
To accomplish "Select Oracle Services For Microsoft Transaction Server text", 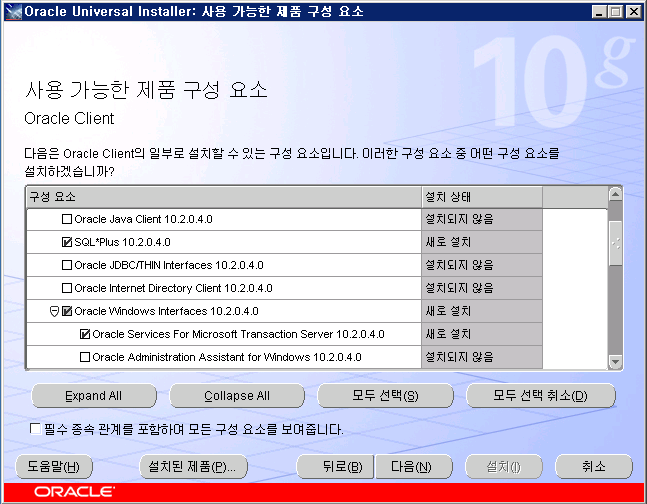I will tap(238, 334).
